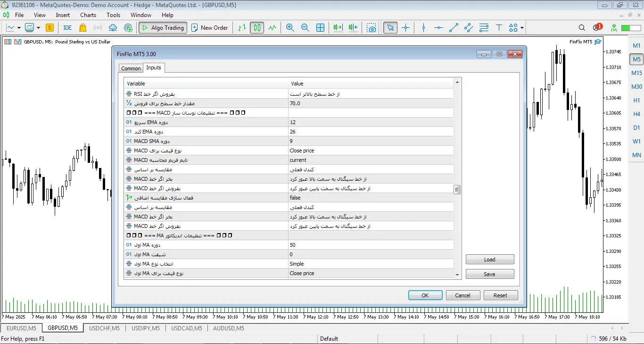Open the Tools menu
This screenshot has width=644, height=344.
coord(114,15)
